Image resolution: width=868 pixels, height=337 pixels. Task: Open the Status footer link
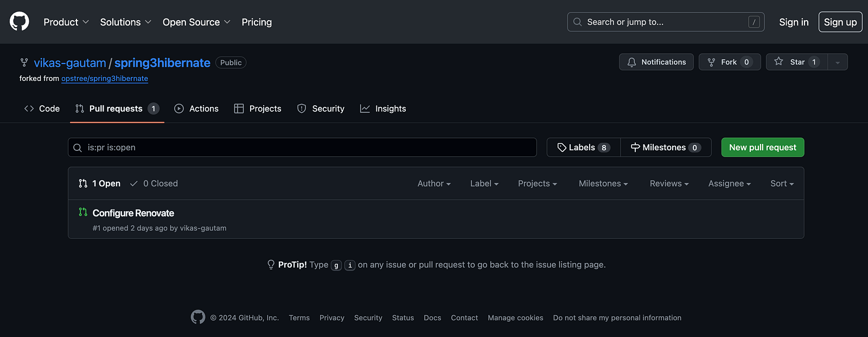(403, 318)
